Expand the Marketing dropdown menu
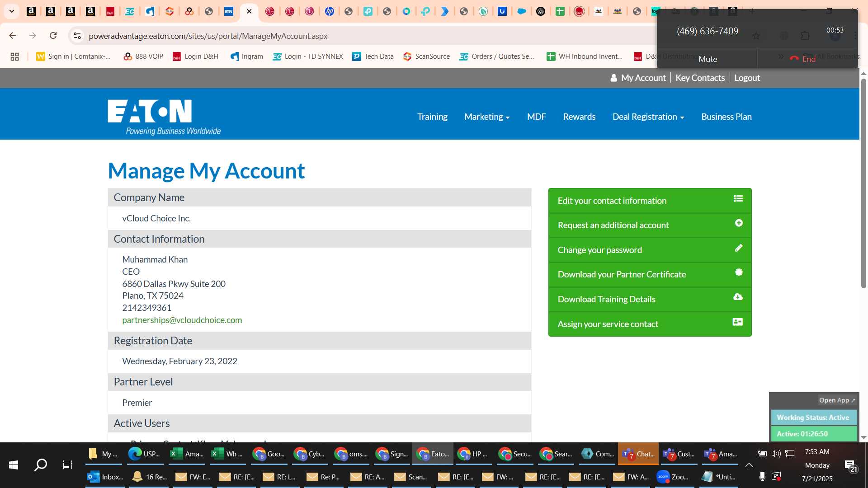 [487, 117]
